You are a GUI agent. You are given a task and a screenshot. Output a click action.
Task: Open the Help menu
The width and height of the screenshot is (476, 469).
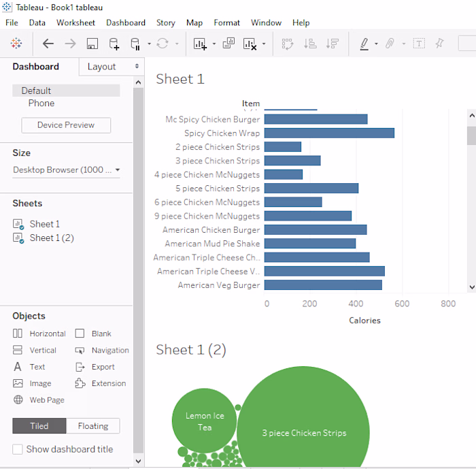click(301, 22)
